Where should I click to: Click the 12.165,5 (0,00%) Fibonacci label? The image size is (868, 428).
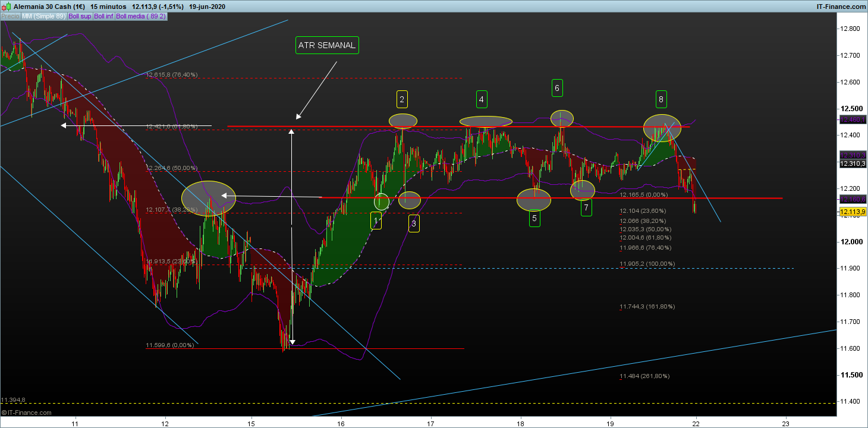[644, 195]
